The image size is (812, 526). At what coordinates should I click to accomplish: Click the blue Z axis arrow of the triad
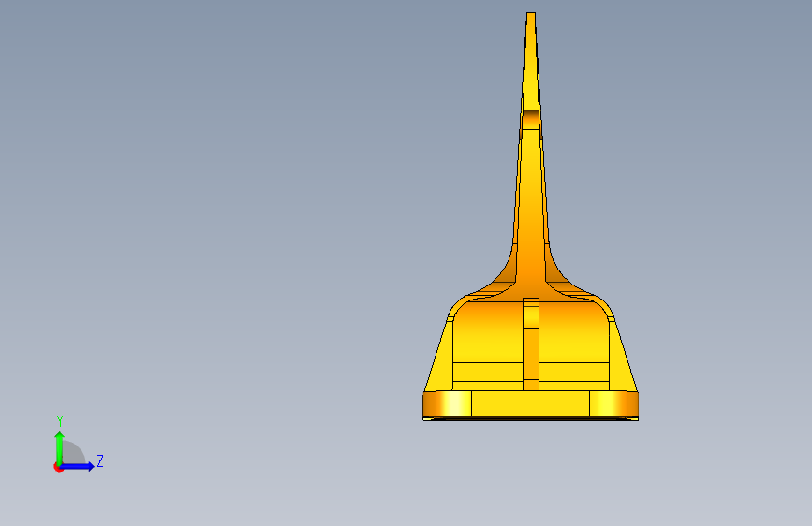pos(79,466)
